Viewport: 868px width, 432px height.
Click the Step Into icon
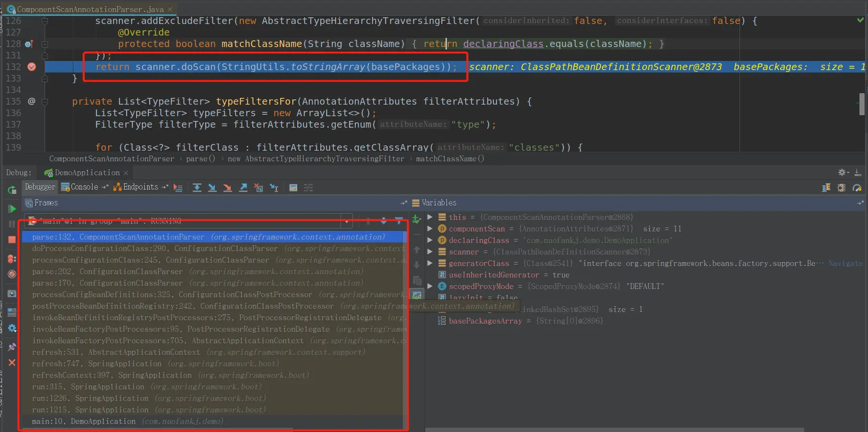tap(212, 188)
